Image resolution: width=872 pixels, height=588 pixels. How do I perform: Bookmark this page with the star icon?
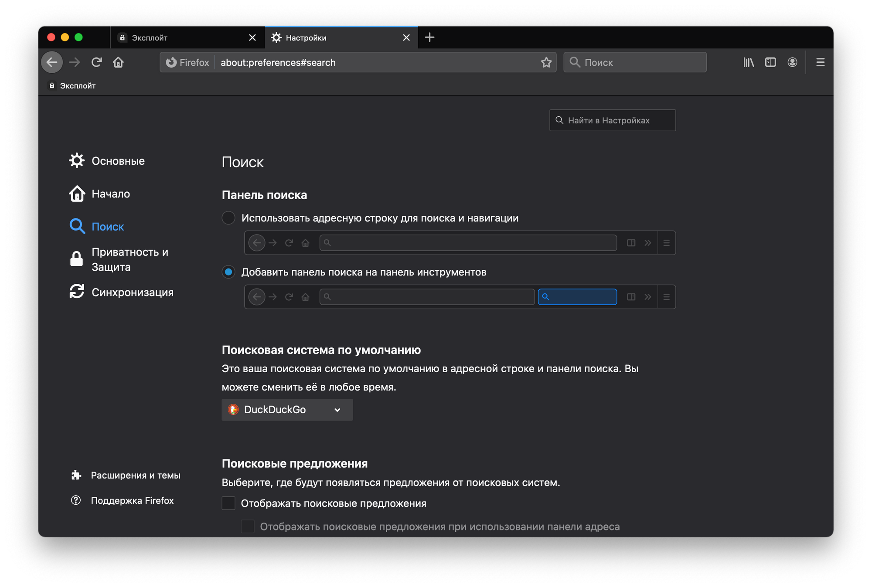point(546,62)
